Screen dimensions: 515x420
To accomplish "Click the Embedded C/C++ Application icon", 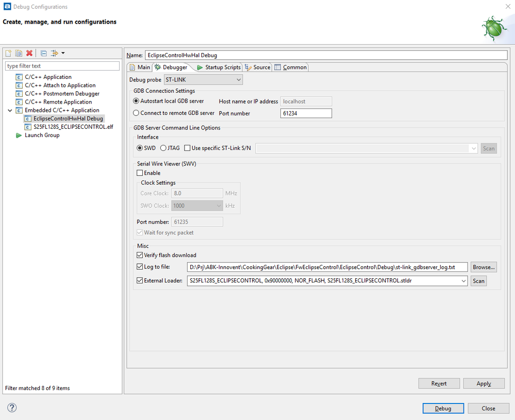I will pos(19,110).
